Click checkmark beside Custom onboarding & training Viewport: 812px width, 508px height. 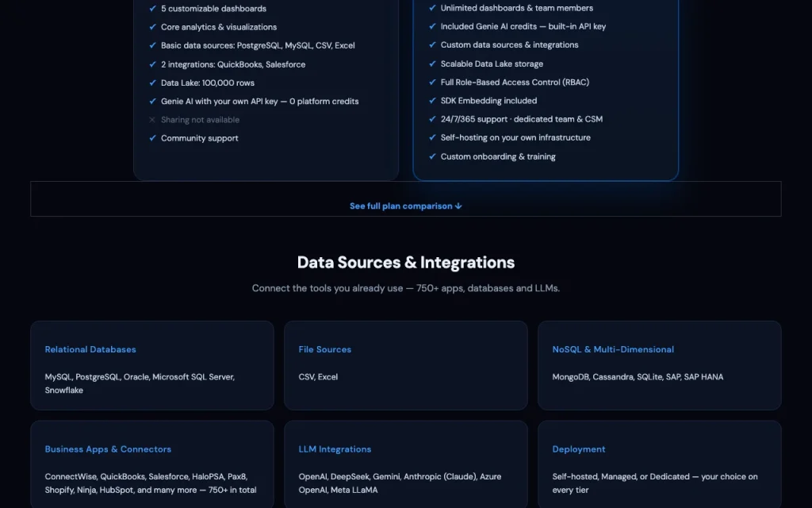432,156
